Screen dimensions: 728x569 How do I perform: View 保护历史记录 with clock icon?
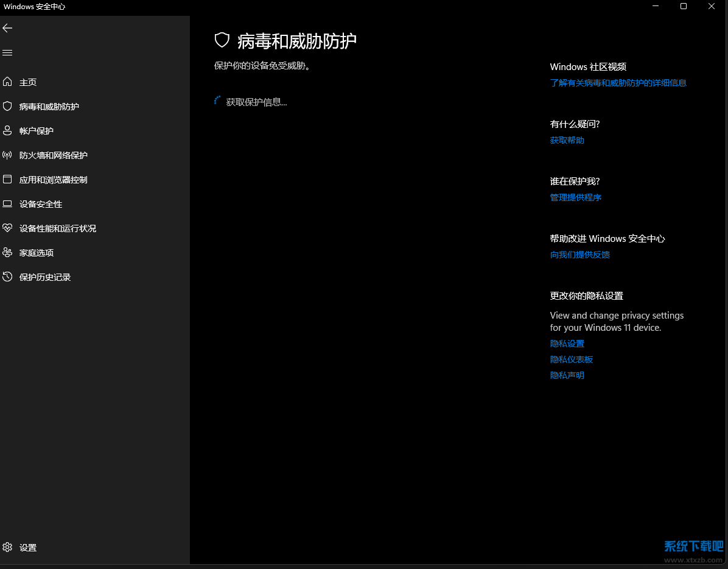click(44, 277)
